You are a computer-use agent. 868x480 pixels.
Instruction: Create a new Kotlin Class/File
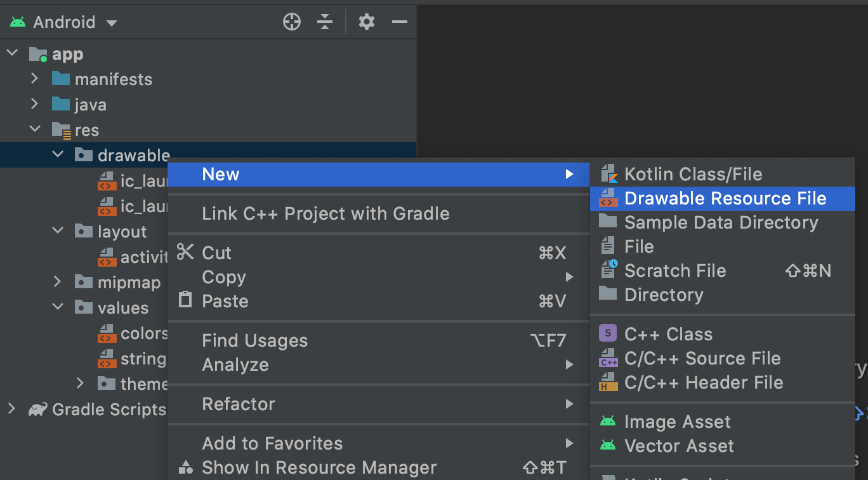(x=723, y=174)
